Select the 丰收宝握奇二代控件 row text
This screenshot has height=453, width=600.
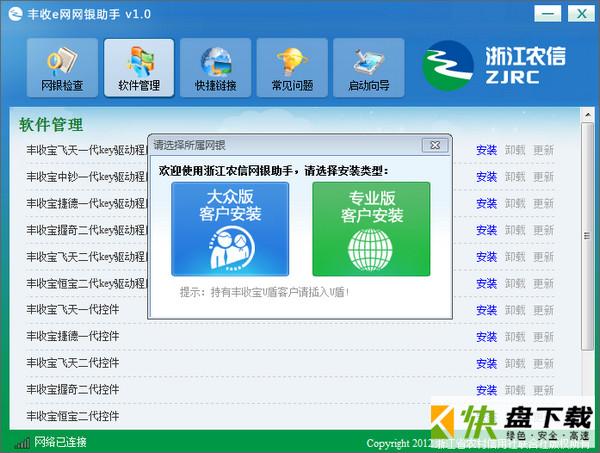(73, 389)
